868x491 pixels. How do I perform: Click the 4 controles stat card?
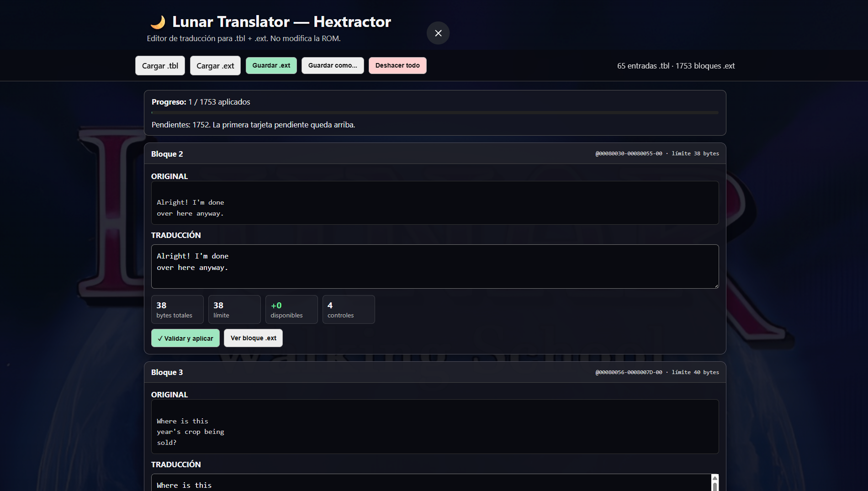[349, 309]
